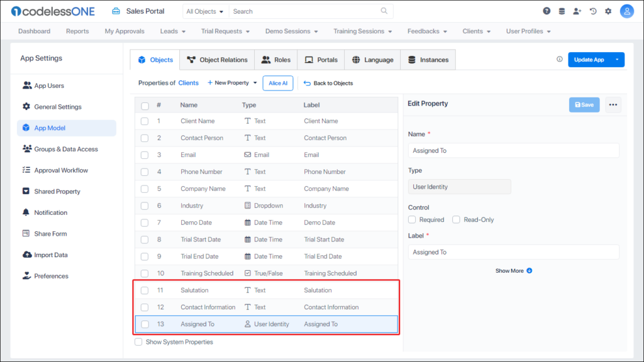
Task: Select App Model in sidebar
Action: tap(67, 128)
